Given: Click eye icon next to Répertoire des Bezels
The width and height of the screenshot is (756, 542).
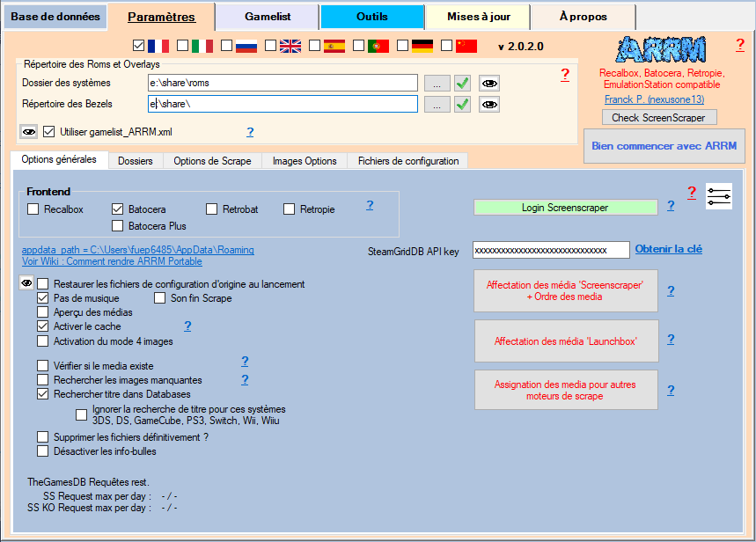Looking at the screenshot, I should (489, 105).
